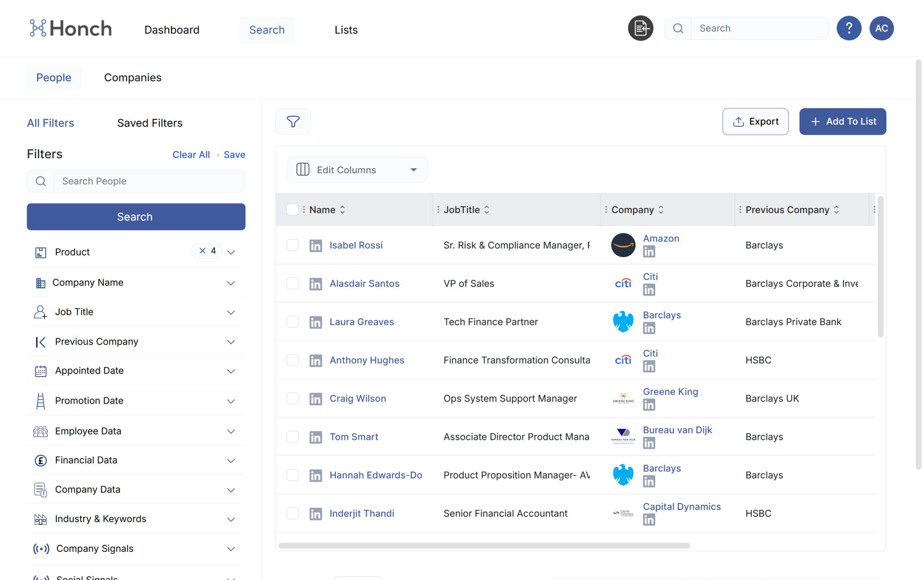
Task: Select the checkbox for Laura Greaves
Action: [292, 322]
